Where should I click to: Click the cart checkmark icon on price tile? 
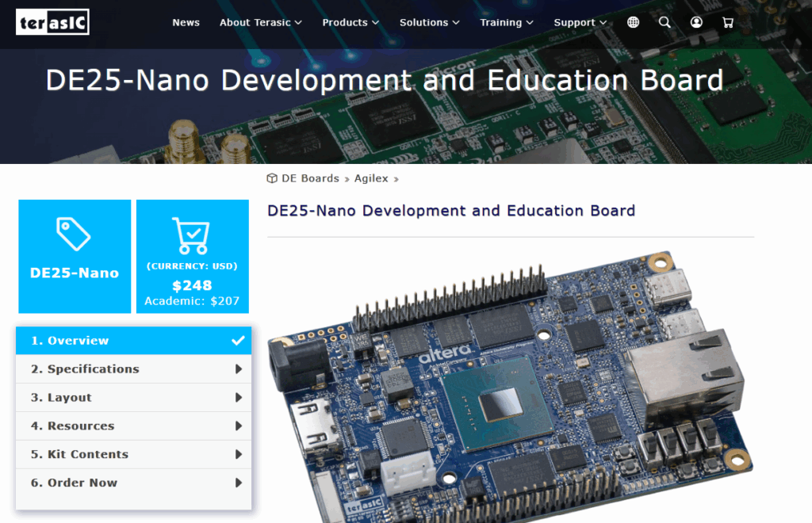192,236
